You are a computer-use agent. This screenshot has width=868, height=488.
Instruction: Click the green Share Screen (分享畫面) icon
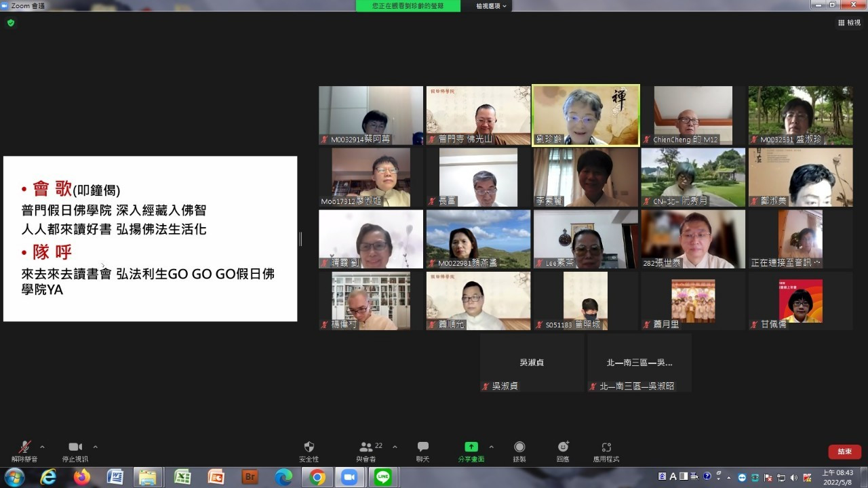471,447
